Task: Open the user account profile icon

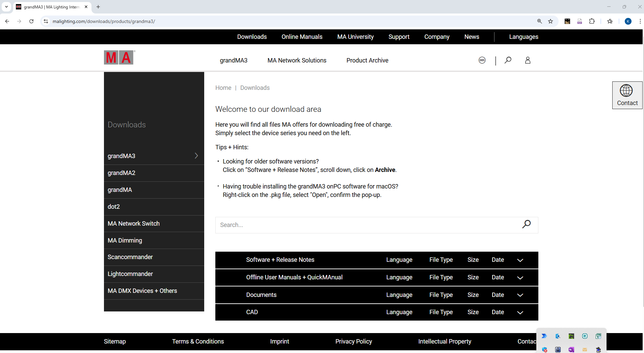Action: coord(528,60)
